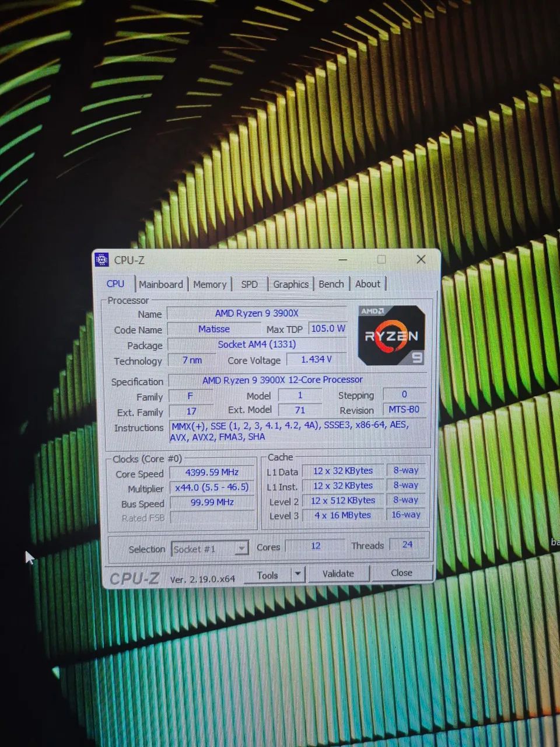Click the Level 3 16-way value

(405, 515)
